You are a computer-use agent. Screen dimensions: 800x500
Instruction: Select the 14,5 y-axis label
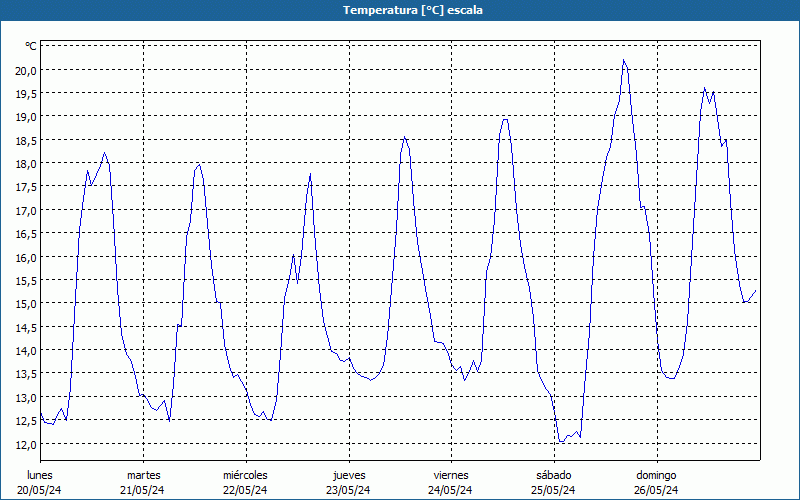26,328
